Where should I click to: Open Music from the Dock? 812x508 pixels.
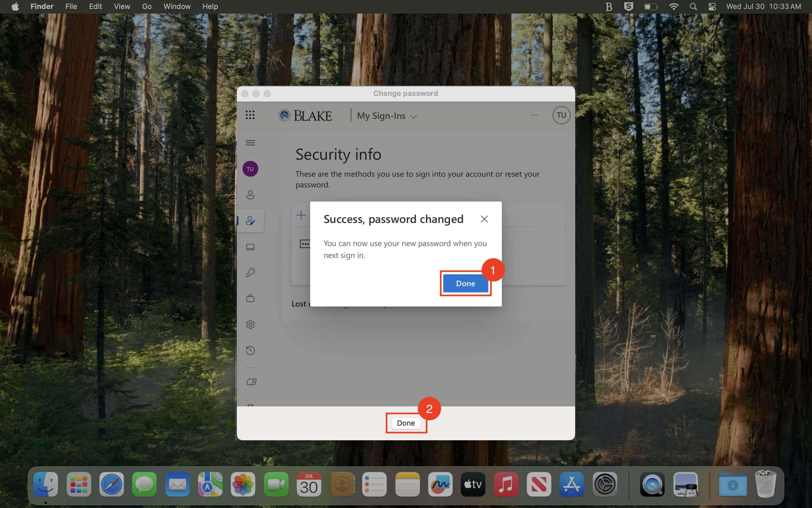[506, 484]
